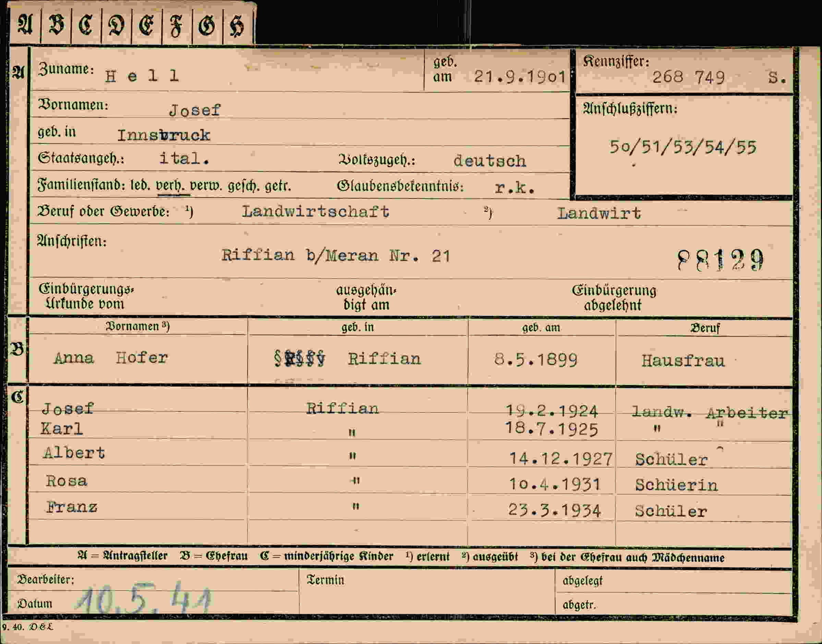Select birthplace 'Innsbruck'
The image size is (822, 644).
coord(164,135)
